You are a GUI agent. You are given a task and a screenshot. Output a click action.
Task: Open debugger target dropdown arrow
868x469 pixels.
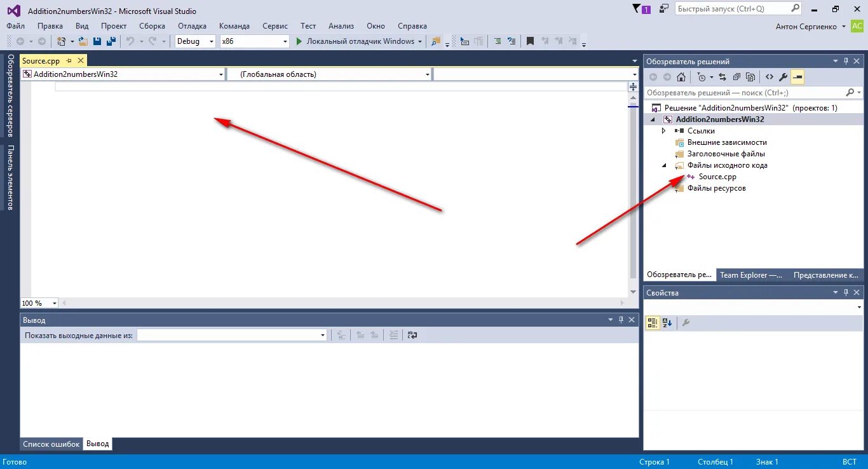point(420,41)
